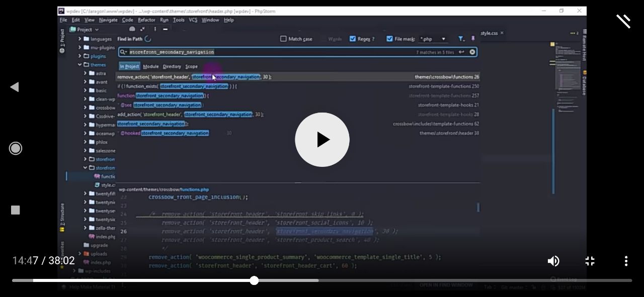Select add_action result storefront-template-hooks 28

click(x=298, y=115)
